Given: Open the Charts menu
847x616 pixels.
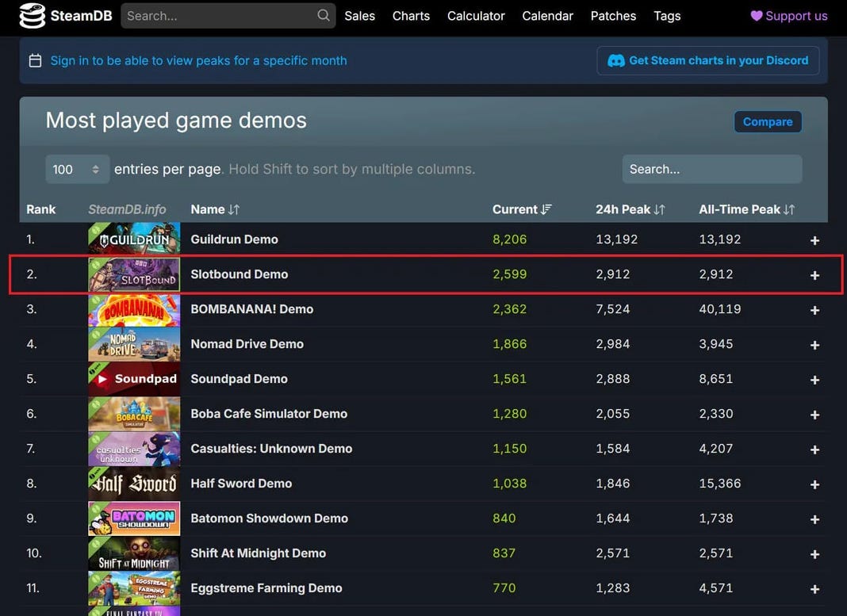Looking at the screenshot, I should (411, 16).
